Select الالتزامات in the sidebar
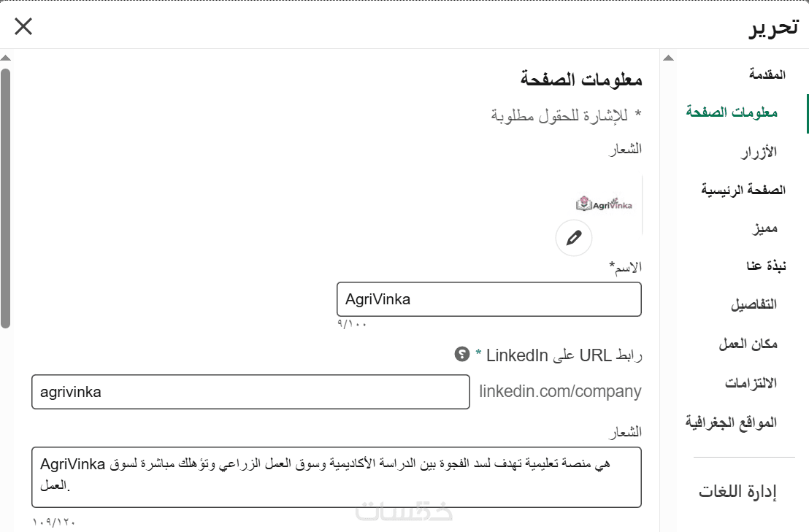 click(x=751, y=383)
